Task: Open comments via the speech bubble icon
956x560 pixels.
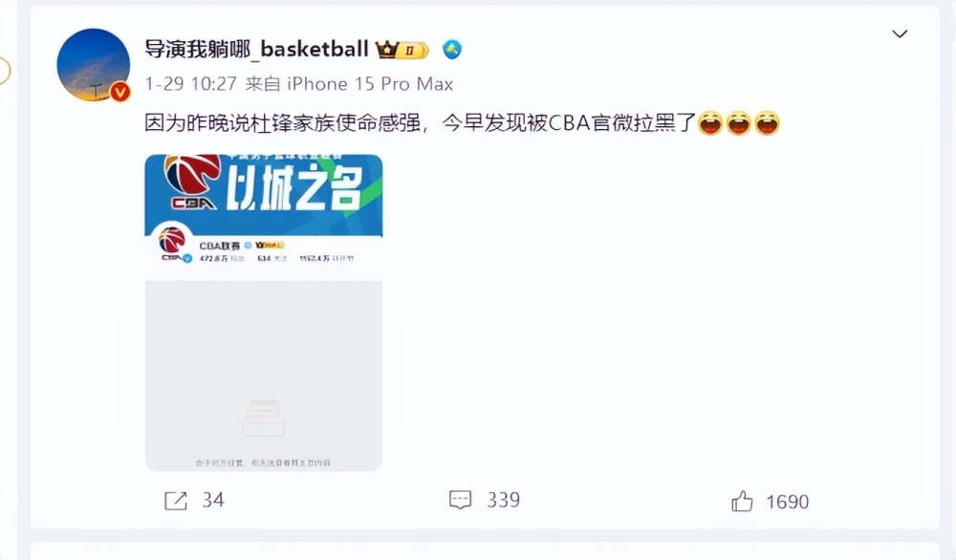Action: 461,501
